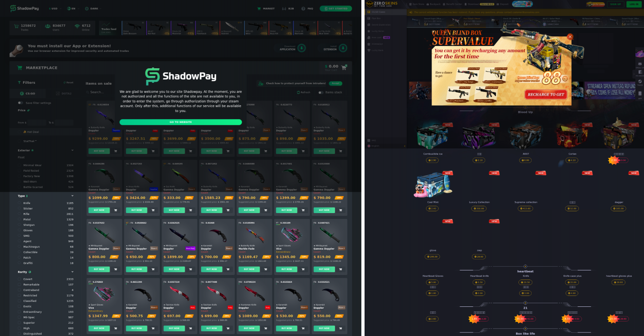Close the Queen Blind Box popup
Viewport: 644px width, 336px height.
pos(570,36)
